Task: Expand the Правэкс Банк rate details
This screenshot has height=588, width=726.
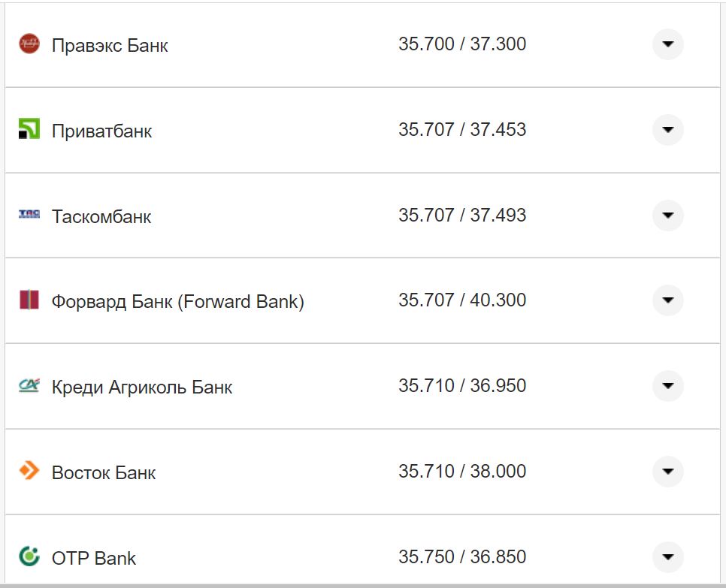Action: (667, 44)
